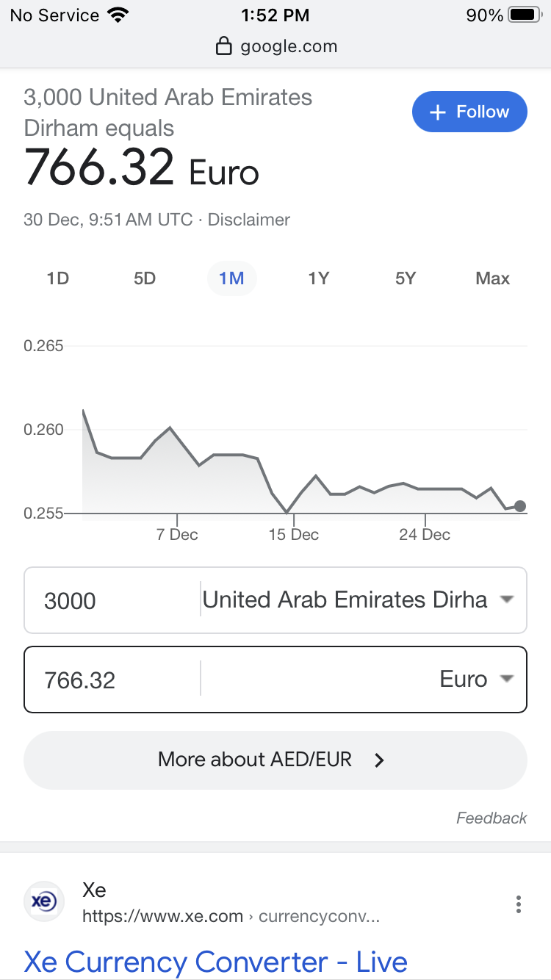
Task: Click the Feedback link
Action: pyautogui.click(x=491, y=818)
